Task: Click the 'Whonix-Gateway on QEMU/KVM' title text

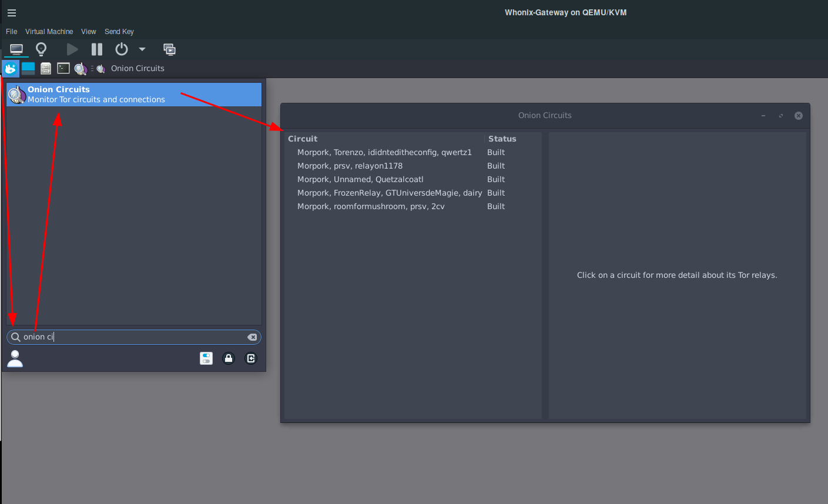Action: 565,13
